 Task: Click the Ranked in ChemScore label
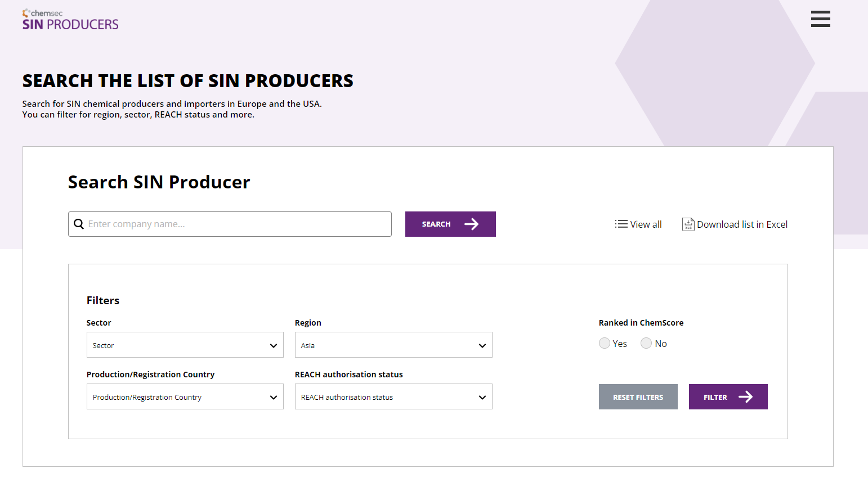tap(641, 323)
